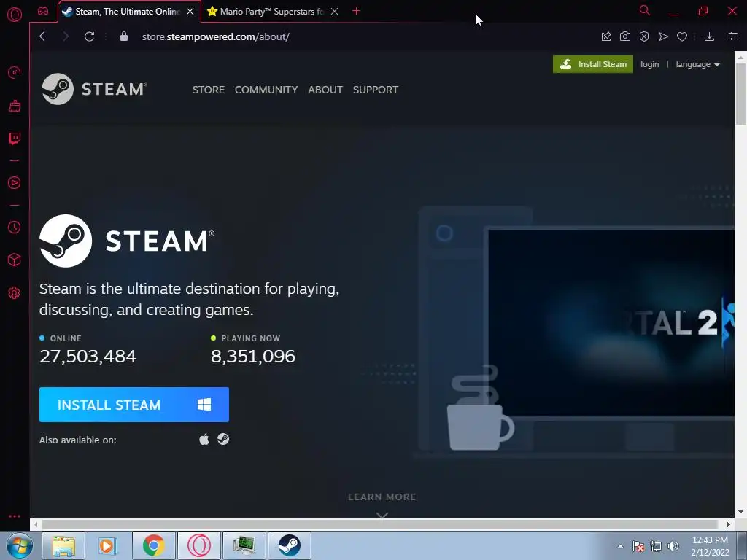Open Windows Explorer from taskbar
747x560 pixels.
click(x=63, y=545)
